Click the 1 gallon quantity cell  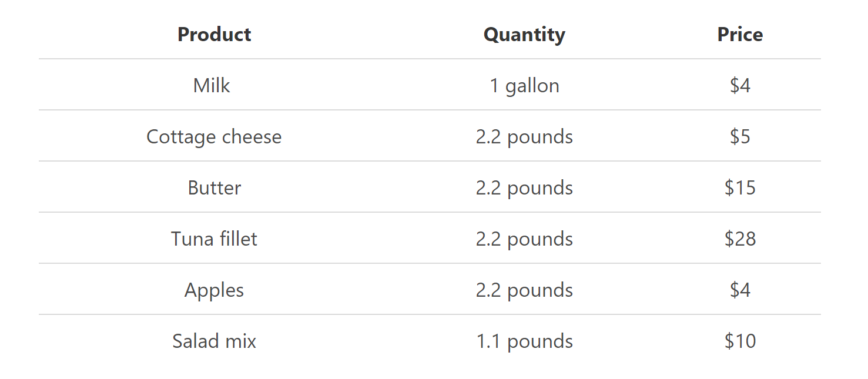[x=524, y=86]
